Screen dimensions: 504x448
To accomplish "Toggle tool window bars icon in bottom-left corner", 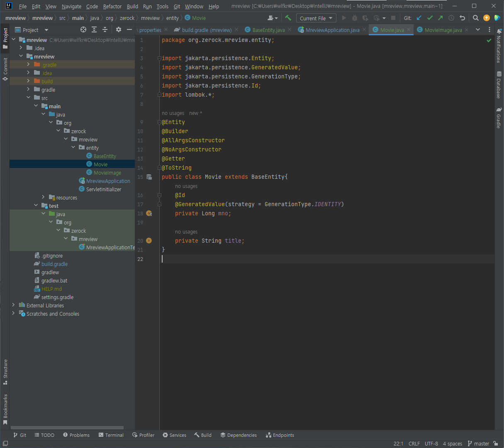I will 5,443.
